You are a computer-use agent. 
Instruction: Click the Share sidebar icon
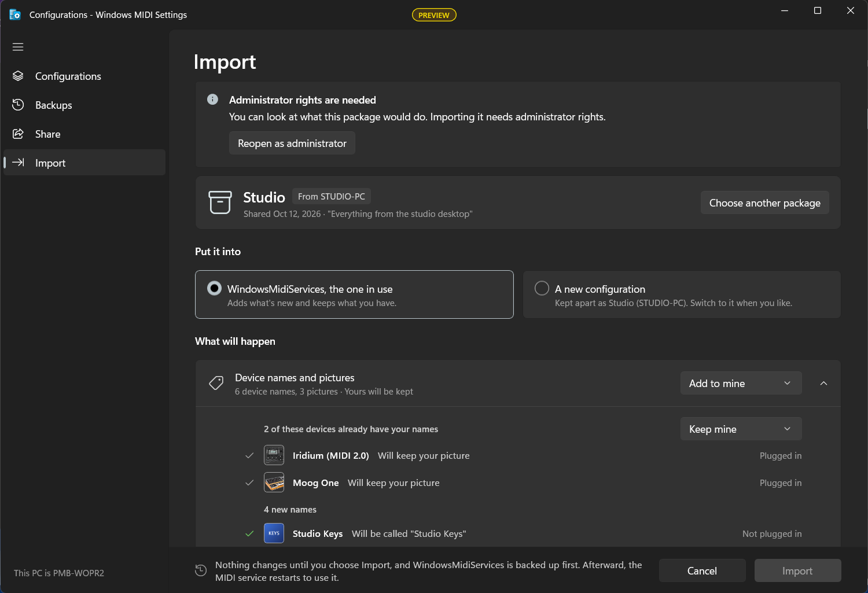click(18, 134)
